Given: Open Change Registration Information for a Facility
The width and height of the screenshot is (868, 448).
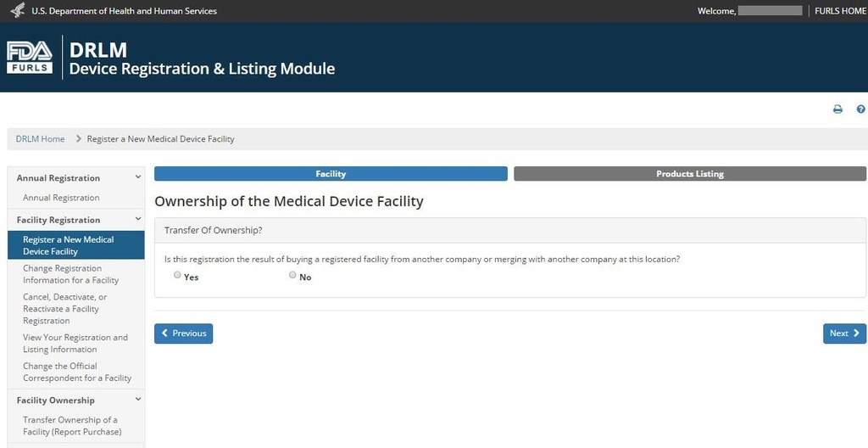Looking at the screenshot, I should pos(71,274).
